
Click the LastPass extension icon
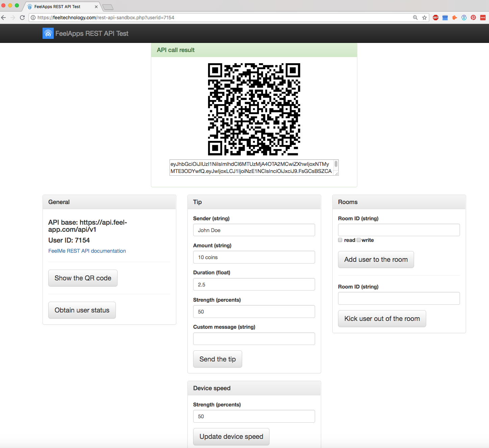pyautogui.click(x=483, y=18)
